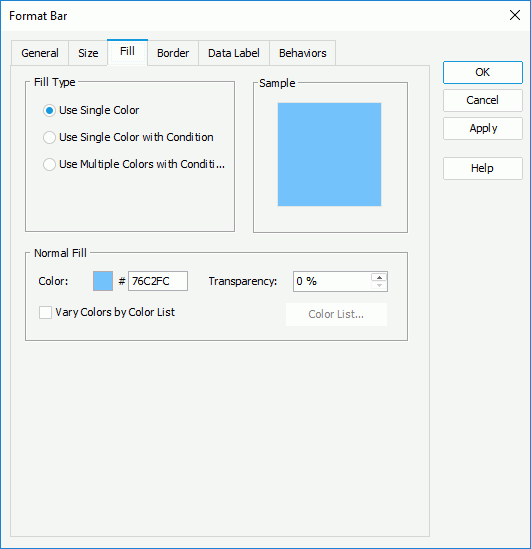
Task: Open the Size tab
Action: tap(88, 53)
